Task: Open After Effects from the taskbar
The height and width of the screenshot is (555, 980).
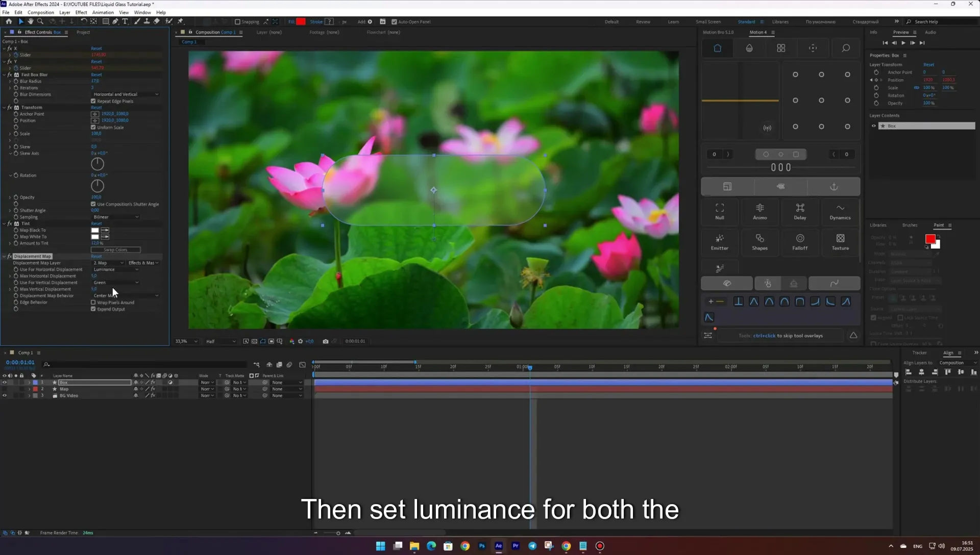Action: coord(499,546)
